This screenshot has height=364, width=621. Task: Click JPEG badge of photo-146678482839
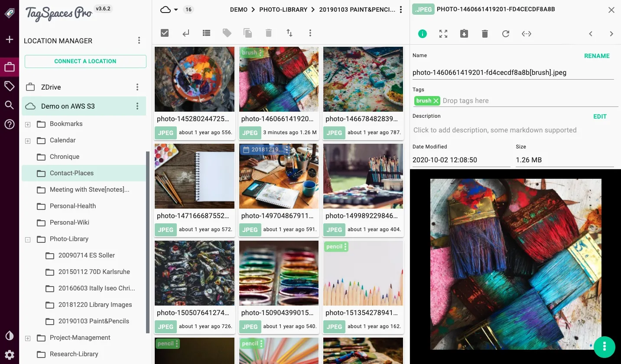point(334,133)
